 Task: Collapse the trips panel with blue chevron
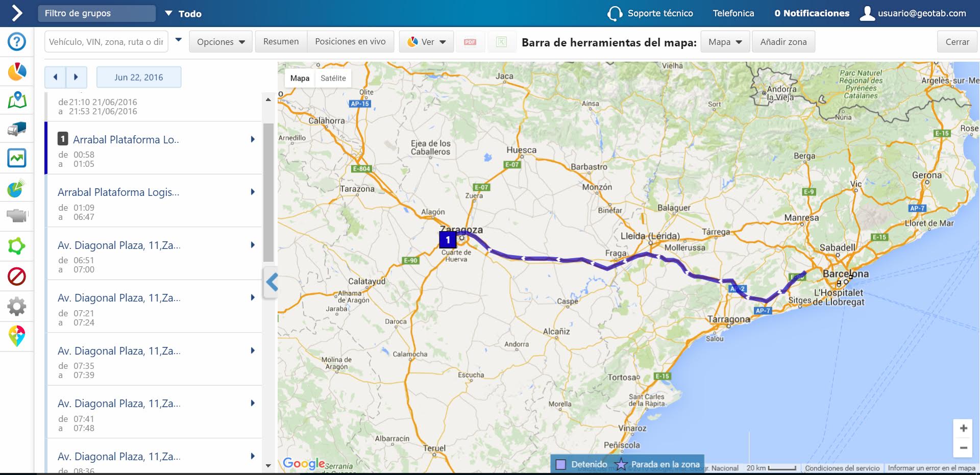272,282
